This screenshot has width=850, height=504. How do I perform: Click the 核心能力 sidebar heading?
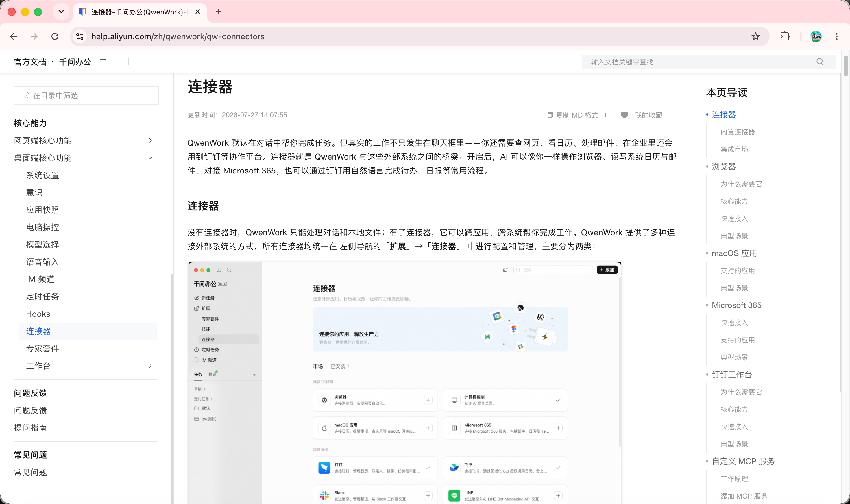[30, 123]
